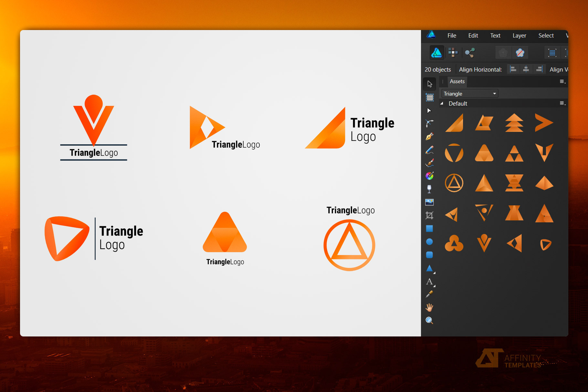Select the circled triangle asset thumbnail
The width and height of the screenshot is (588, 392).
click(454, 183)
